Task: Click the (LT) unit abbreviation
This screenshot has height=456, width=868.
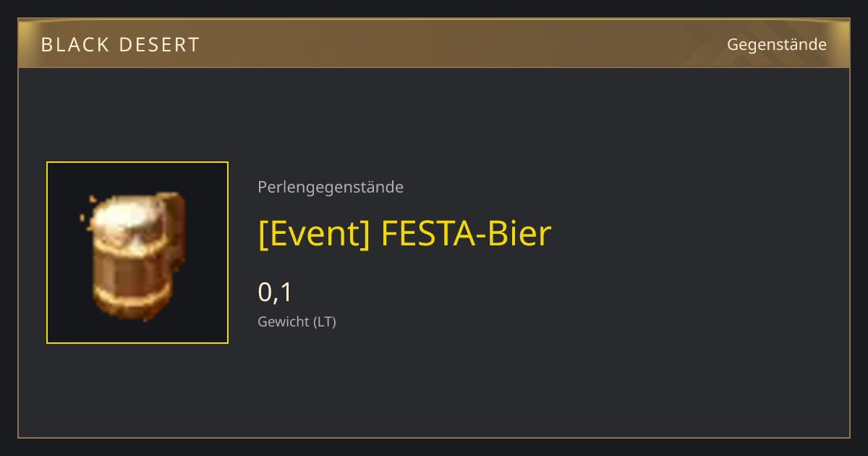Action: (x=324, y=322)
